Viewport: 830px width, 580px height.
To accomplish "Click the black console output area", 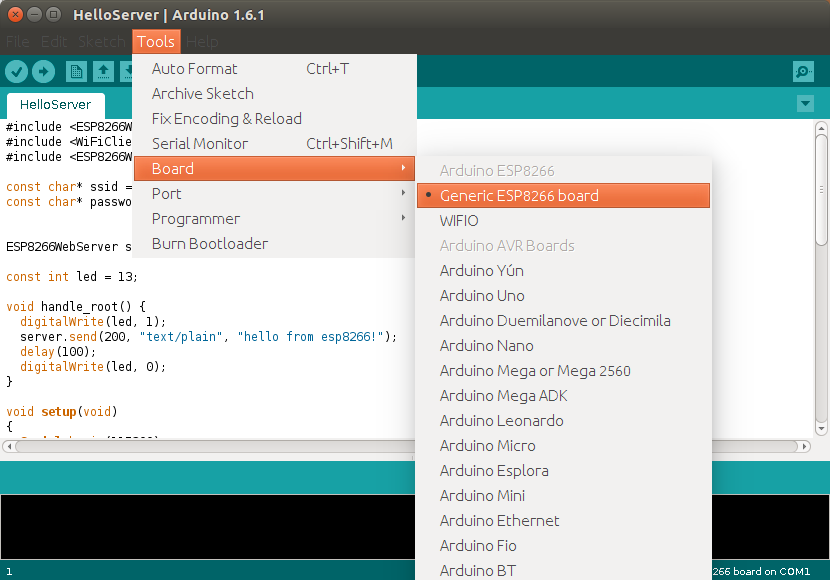I will point(208,527).
